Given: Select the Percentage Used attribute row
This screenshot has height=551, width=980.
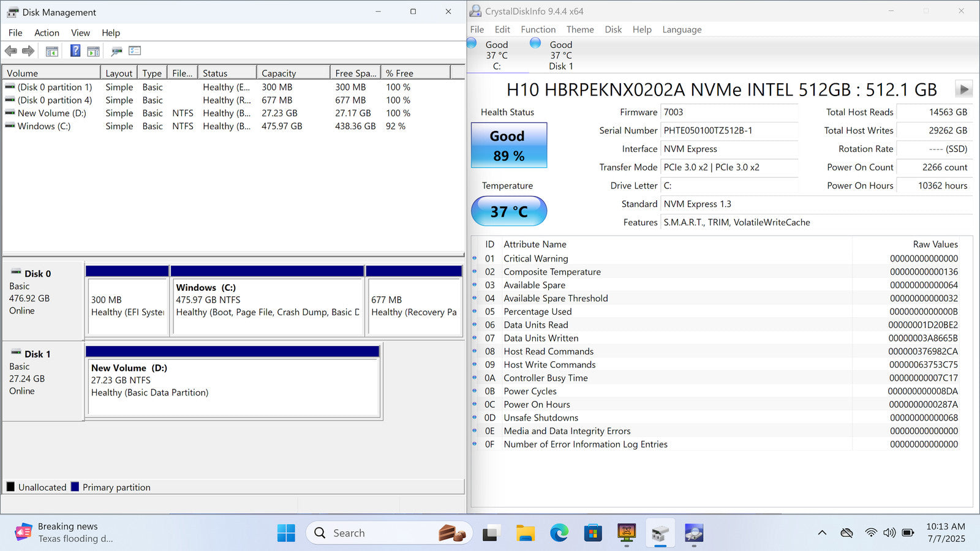Looking at the screenshot, I should pos(722,312).
